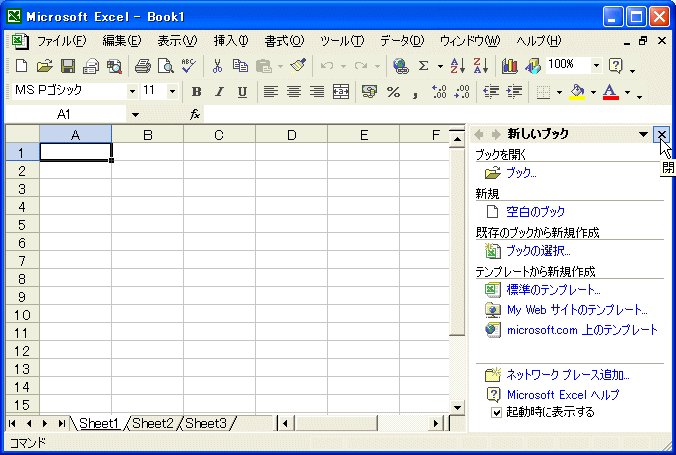Click the ブックの選択... link
The image size is (676, 455).
(538, 251)
